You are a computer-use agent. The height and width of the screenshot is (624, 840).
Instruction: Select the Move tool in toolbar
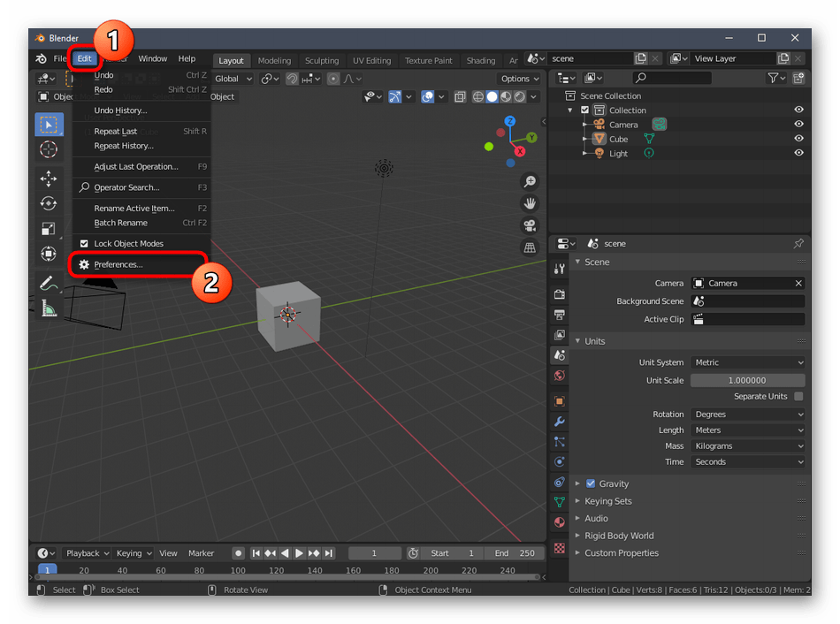(x=49, y=179)
